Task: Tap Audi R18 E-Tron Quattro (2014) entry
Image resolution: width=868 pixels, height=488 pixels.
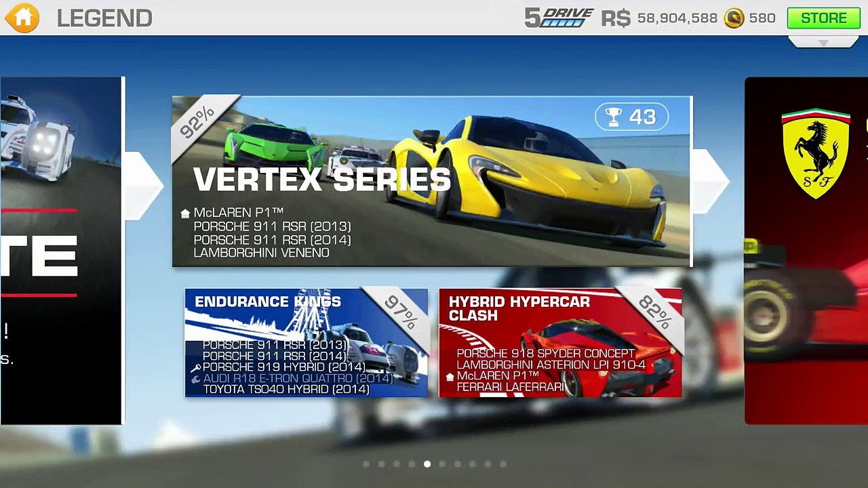Action: (x=298, y=378)
